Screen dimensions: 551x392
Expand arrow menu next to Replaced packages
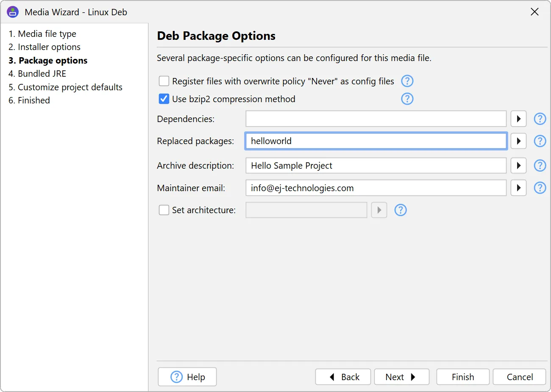click(x=518, y=141)
